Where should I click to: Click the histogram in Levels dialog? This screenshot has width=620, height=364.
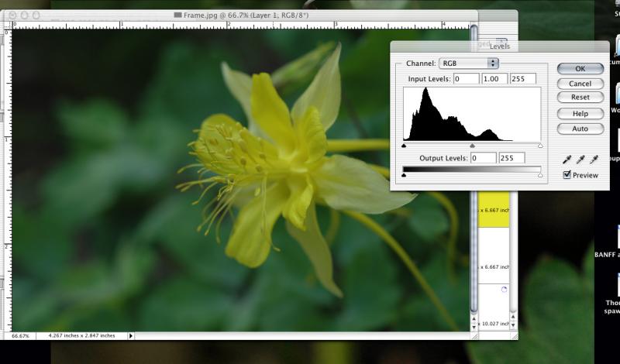pos(472,114)
